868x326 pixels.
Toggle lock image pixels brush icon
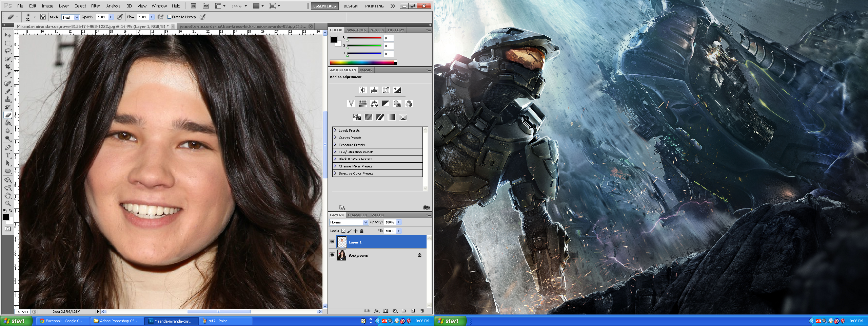point(349,231)
